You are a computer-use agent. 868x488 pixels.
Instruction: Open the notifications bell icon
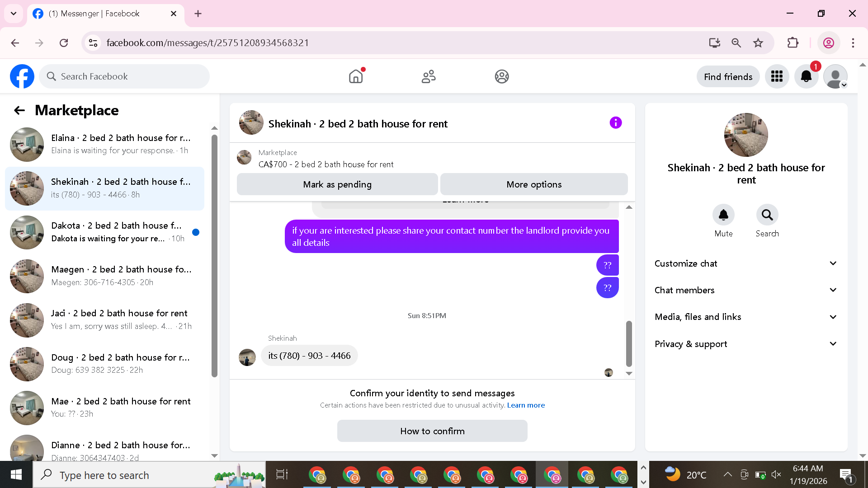tap(806, 76)
